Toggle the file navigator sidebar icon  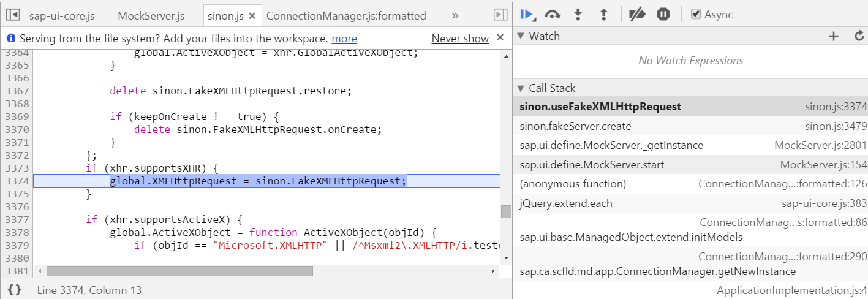click(13, 15)
